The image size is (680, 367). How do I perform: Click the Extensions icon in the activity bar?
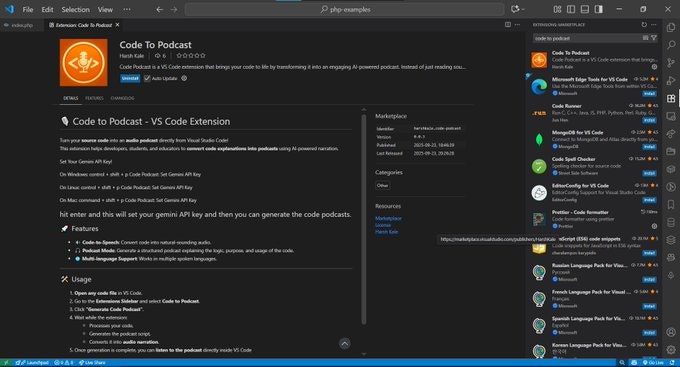[x=671, y=98]
